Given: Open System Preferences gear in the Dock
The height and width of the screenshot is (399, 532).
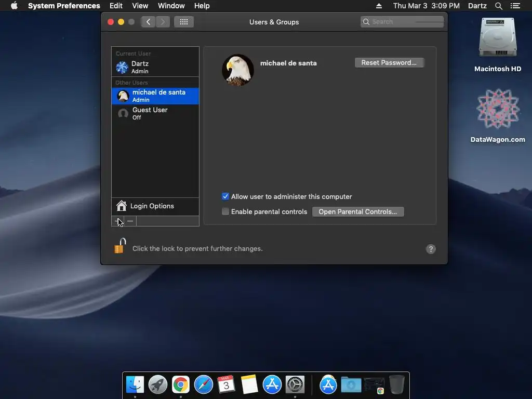Looking at the screenshot, I should [295, 385].
